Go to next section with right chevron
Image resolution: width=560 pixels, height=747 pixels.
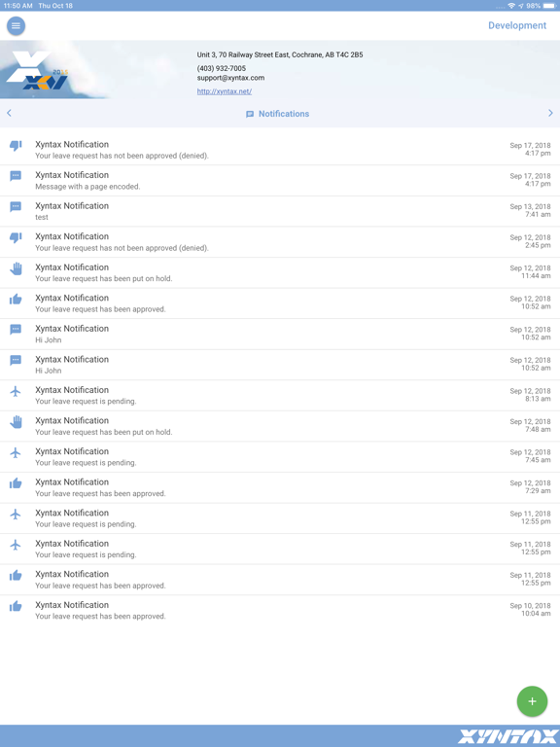point(550,114)
